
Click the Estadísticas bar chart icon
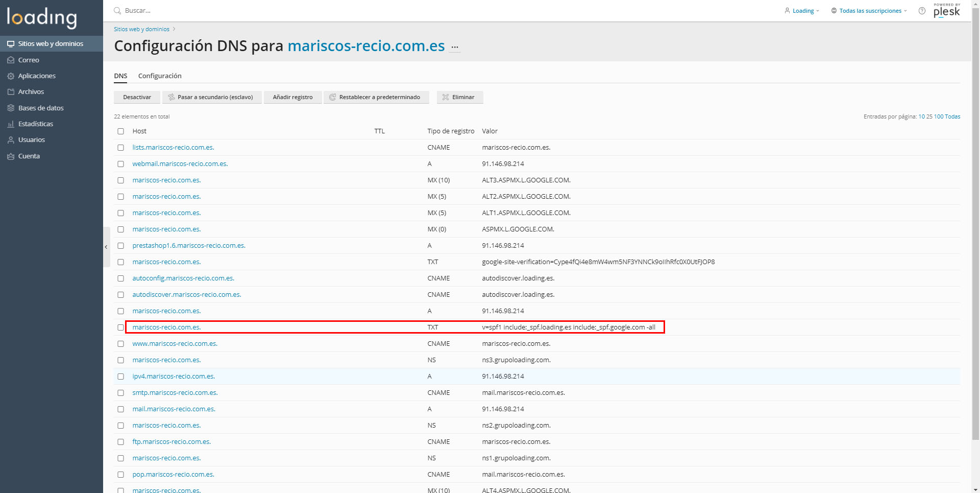(x=11, y=124)
